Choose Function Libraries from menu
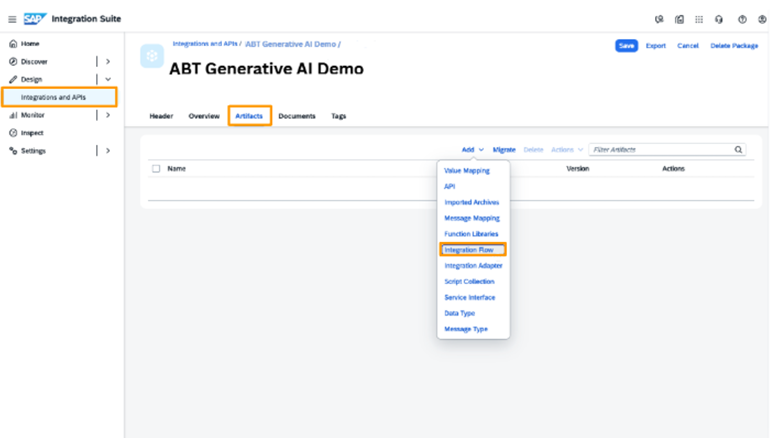The height and width of the screenshot is (440, 774). (471, 234)
